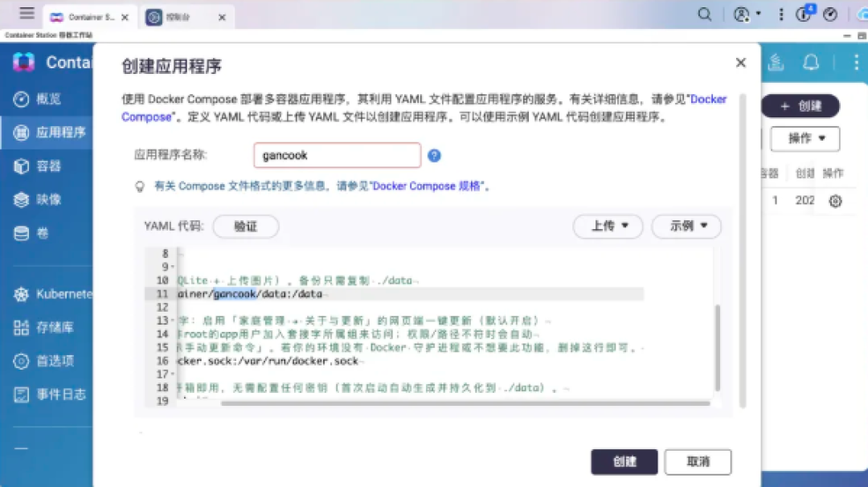The width and height of the screenshot is (868, 487).
Task: Click the 首选项 gear icon
Action: (x=21, y=362)
